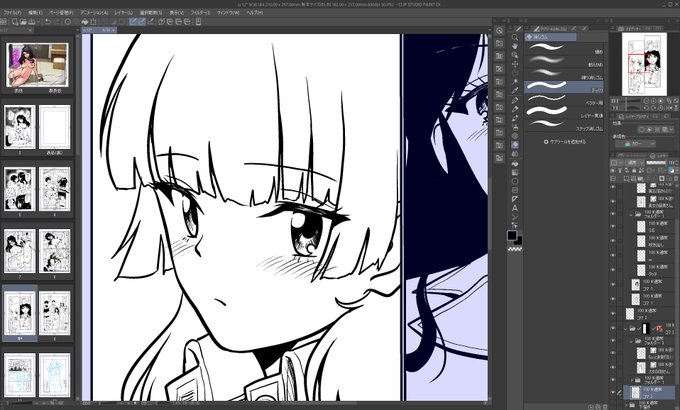680x410 pixels.
Task: Expand the 下描き folder
Action: point(625,406)
